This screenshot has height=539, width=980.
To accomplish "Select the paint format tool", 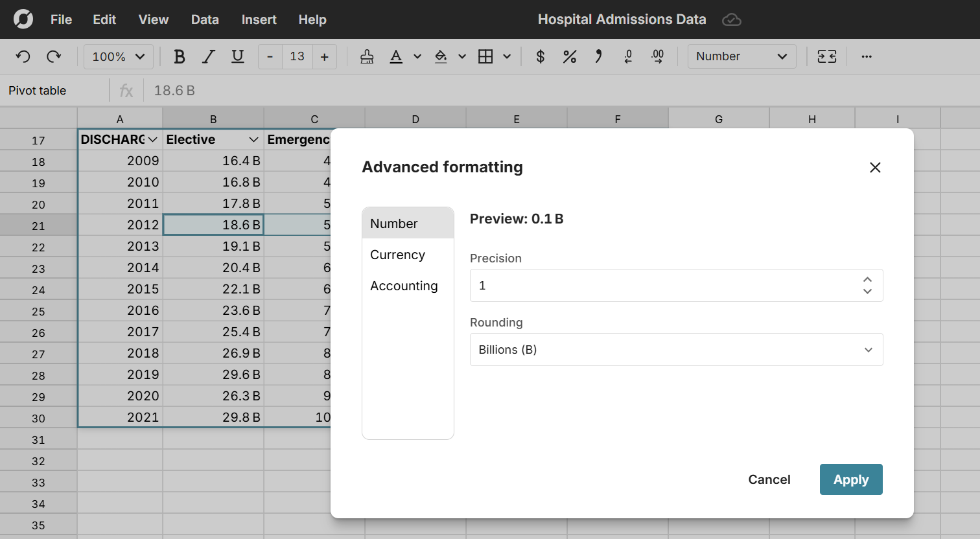I will click(367, 57).
